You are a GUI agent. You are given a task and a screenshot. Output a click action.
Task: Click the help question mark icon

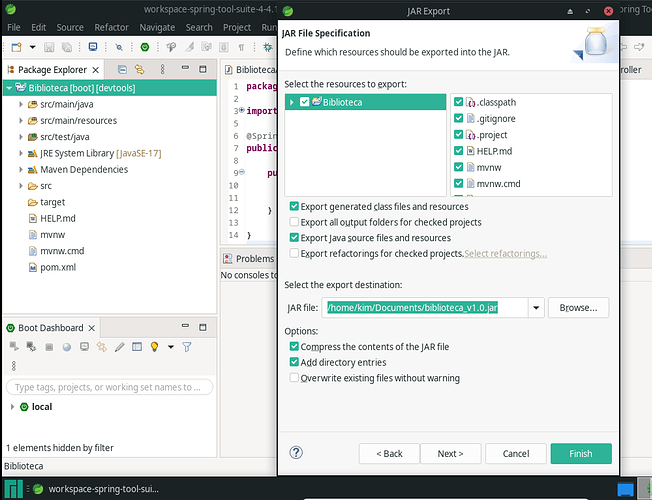click(x=296, y=452)
